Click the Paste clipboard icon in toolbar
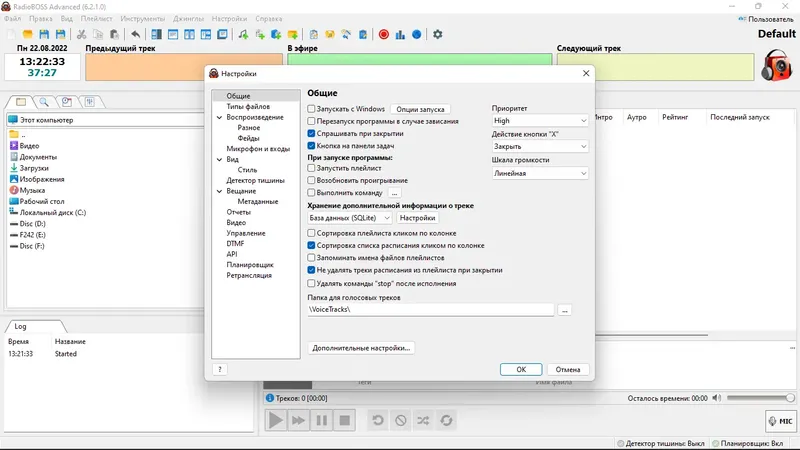The height and width of the screenshot is (450, 800). tap(114, 34)
